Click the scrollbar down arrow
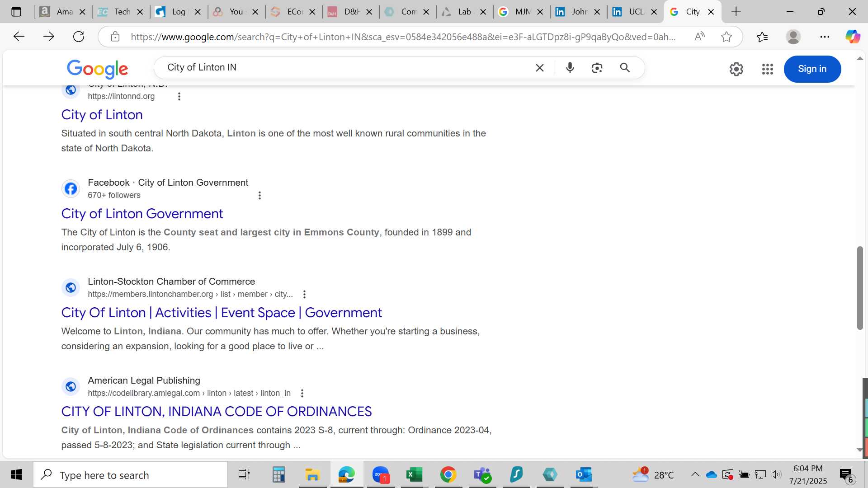 coord(859,450)
